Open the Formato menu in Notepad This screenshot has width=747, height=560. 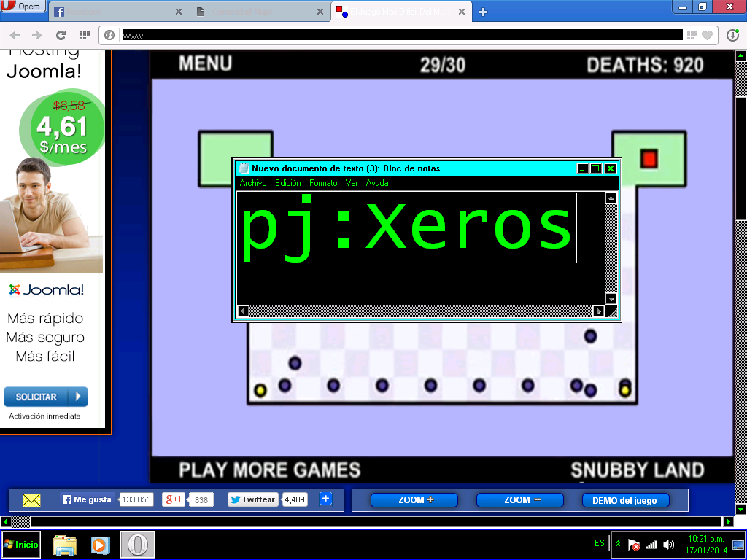(x=323, y=183)
